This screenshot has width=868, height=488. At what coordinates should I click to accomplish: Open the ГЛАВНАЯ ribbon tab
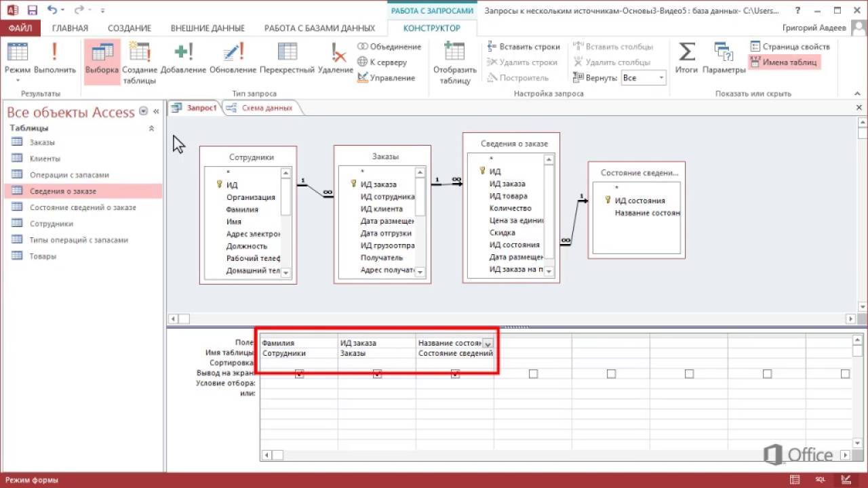click(x=70, y=28)
